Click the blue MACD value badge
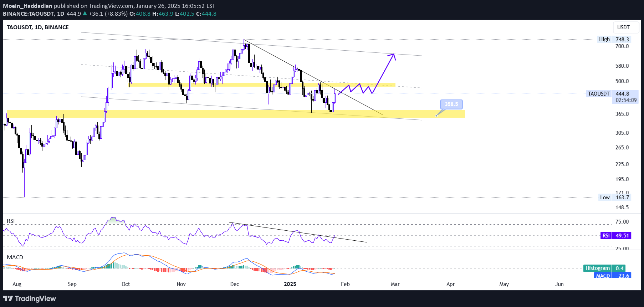Screen dimensions: 644x307 click(612, 276)
